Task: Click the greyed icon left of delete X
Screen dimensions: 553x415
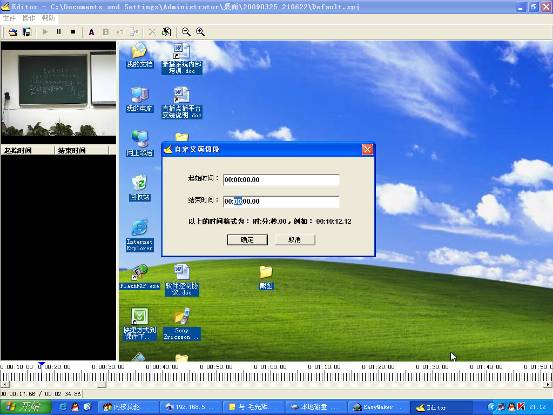Action: [134, 32]
